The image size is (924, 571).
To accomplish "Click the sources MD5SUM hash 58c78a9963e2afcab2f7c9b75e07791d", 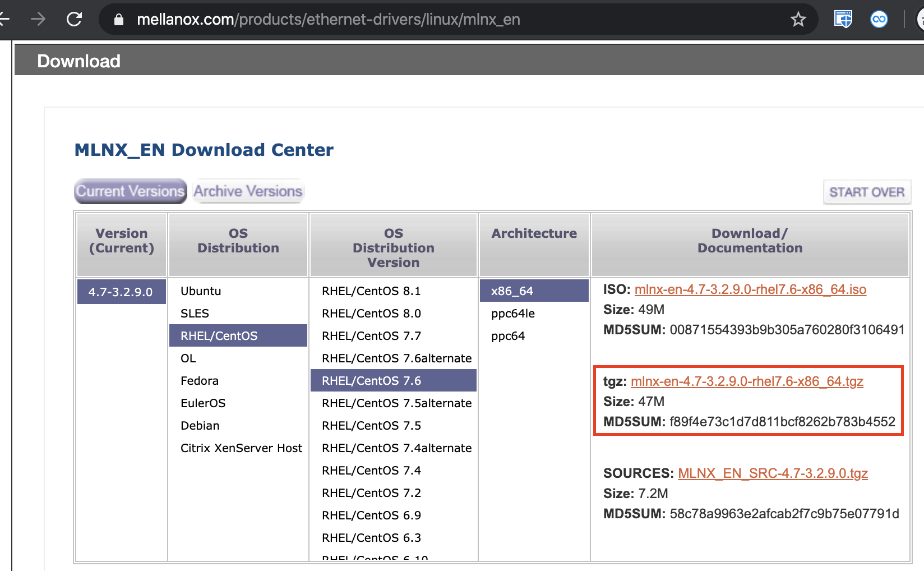I will tap(784, 514).
